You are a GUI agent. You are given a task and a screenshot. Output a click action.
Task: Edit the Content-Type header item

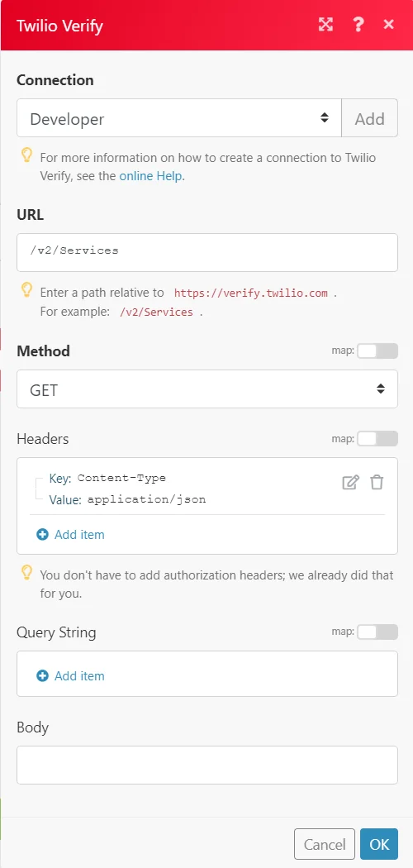350,482
